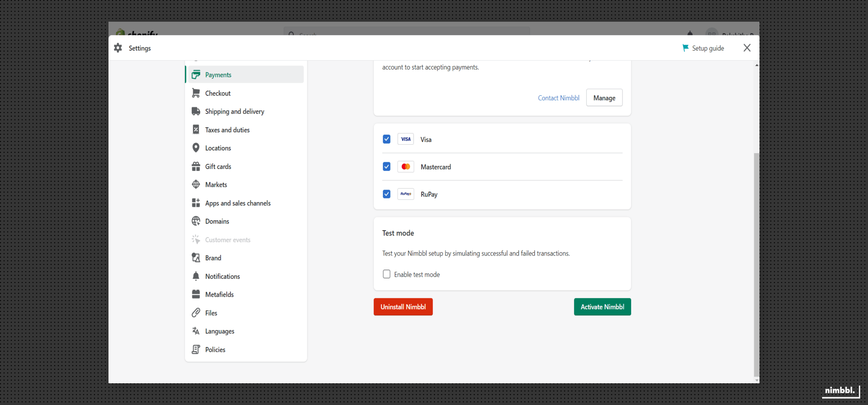
Task: Click the Policies document icon
Action: click(x=196, y=349)
